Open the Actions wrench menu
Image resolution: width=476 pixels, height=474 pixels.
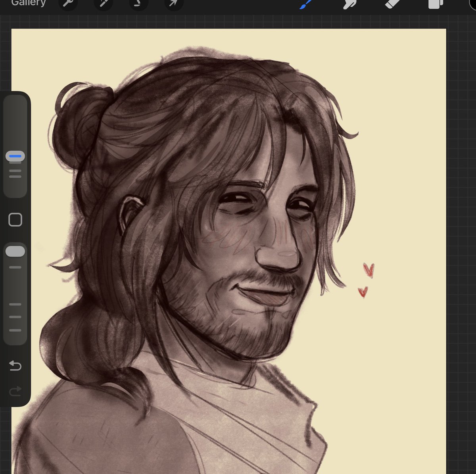pyautogui.click(x=68, y=4)
